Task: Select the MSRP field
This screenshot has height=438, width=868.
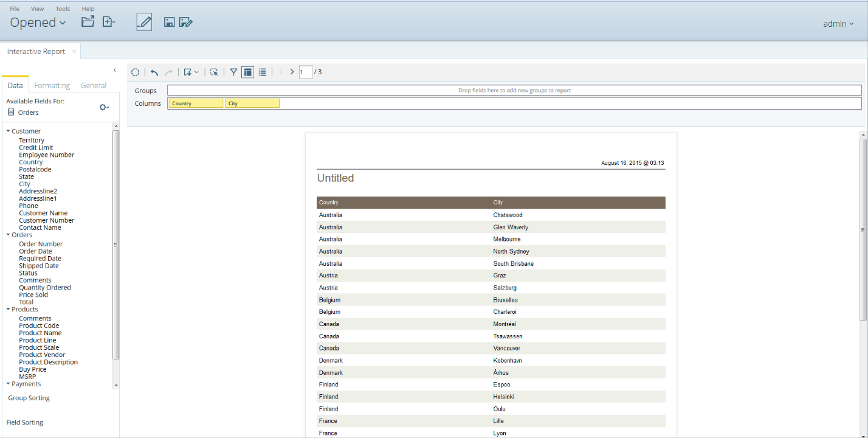Action: (x=27, y=377)
